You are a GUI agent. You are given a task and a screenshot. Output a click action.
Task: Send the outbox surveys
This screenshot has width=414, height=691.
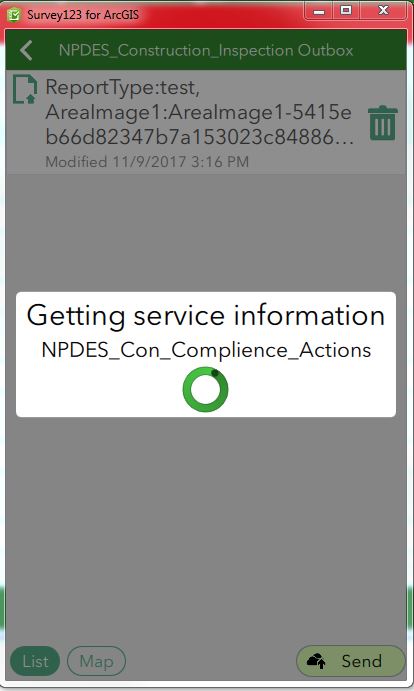351,661
